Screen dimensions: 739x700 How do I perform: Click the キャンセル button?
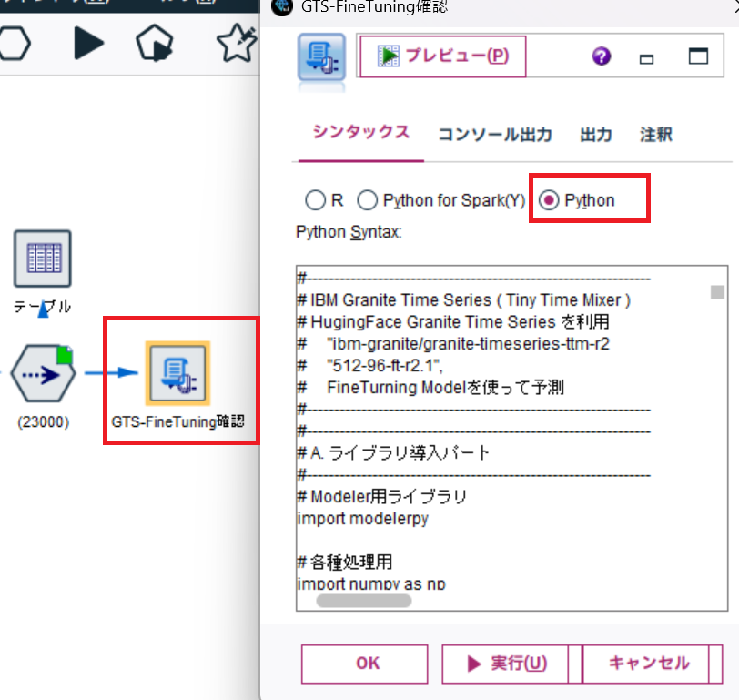pos(645,664)
